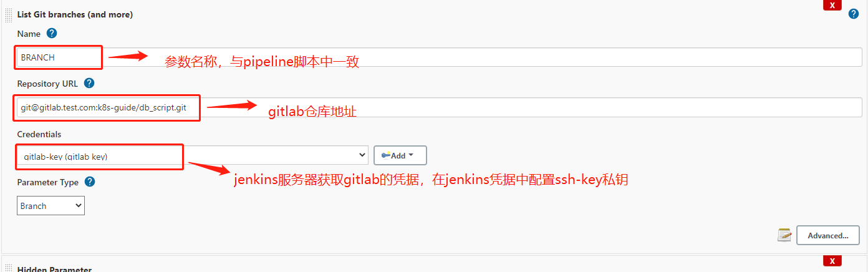Select the Hidden Parameter section title
The height and width of the screenshot is (272, 868).
(54, 269)
